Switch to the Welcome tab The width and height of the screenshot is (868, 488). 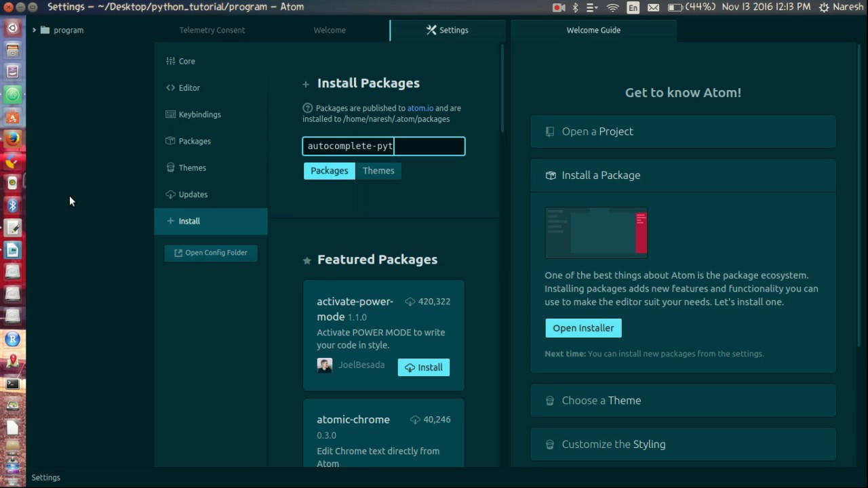[x=330, y=30]
